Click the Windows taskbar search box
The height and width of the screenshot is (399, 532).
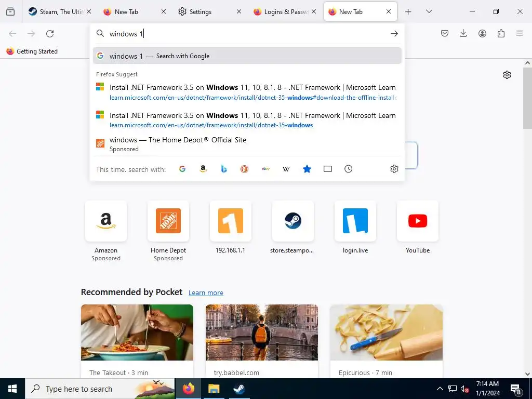100,389
